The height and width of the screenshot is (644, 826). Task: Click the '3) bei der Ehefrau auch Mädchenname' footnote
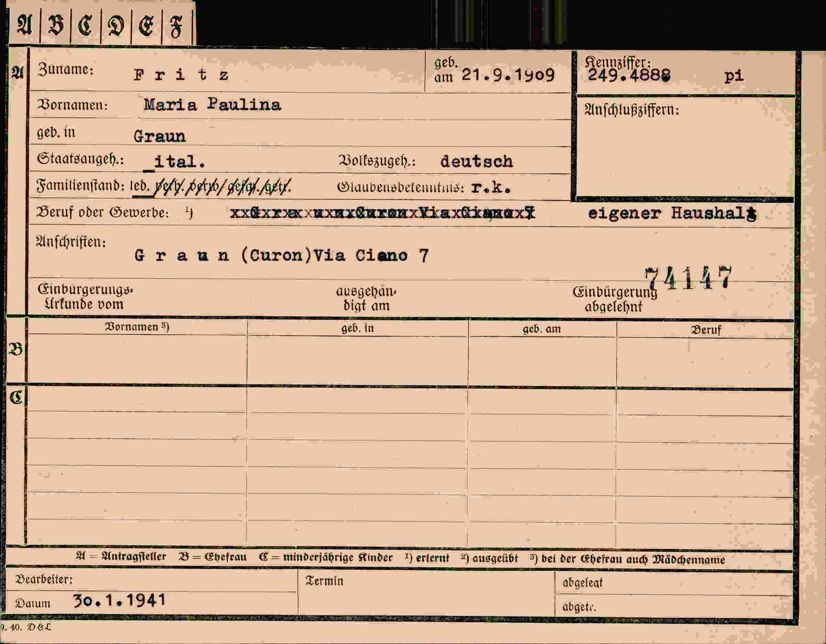coord(628,559)
